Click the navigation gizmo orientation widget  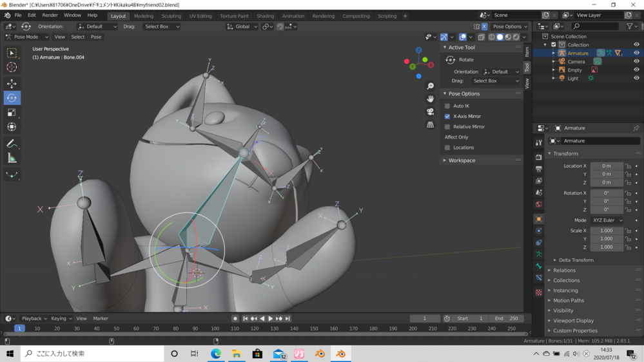coord(418,64)
